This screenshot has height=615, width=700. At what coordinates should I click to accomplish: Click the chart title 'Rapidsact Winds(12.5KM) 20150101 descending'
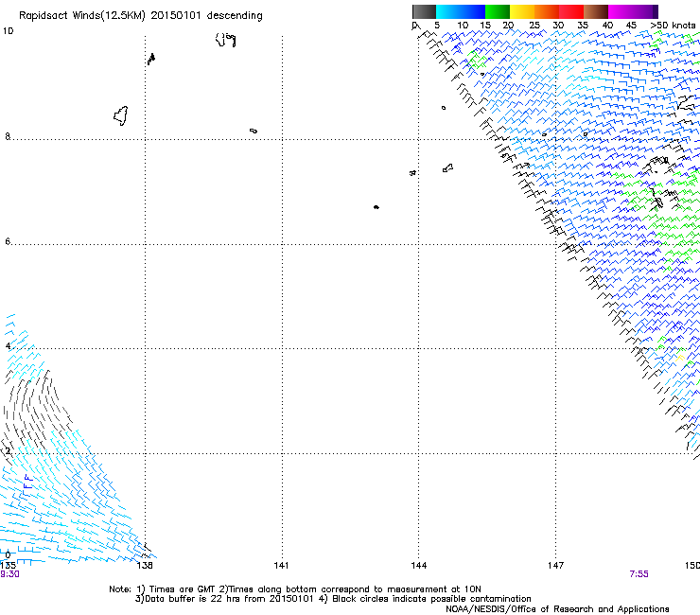click(x=141, y=16)
